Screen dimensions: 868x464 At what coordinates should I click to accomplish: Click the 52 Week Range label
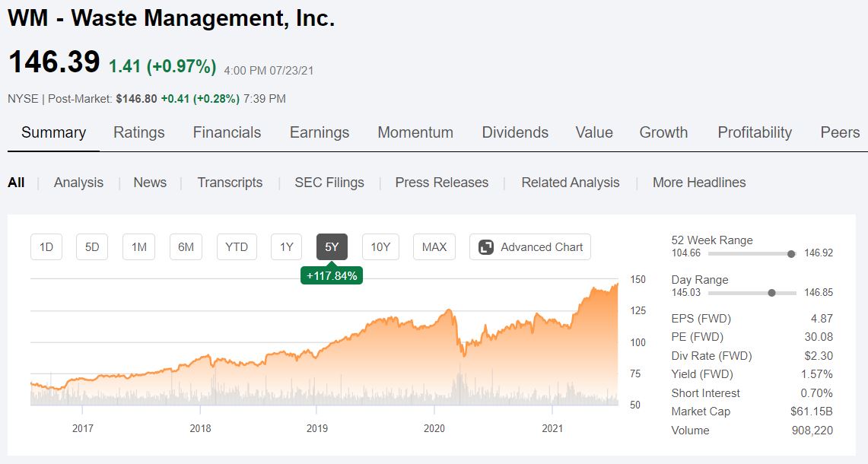(712, 240)
